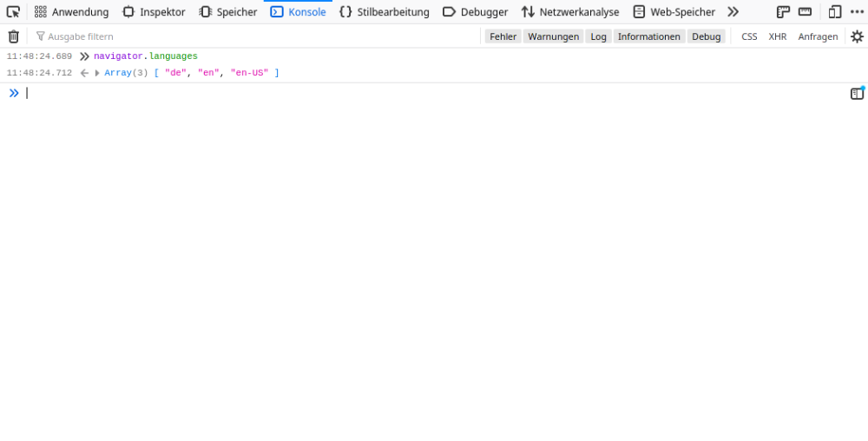868x441 pixels.
Task: Open the devtools three-dot options menu
Action: (857, 12)
